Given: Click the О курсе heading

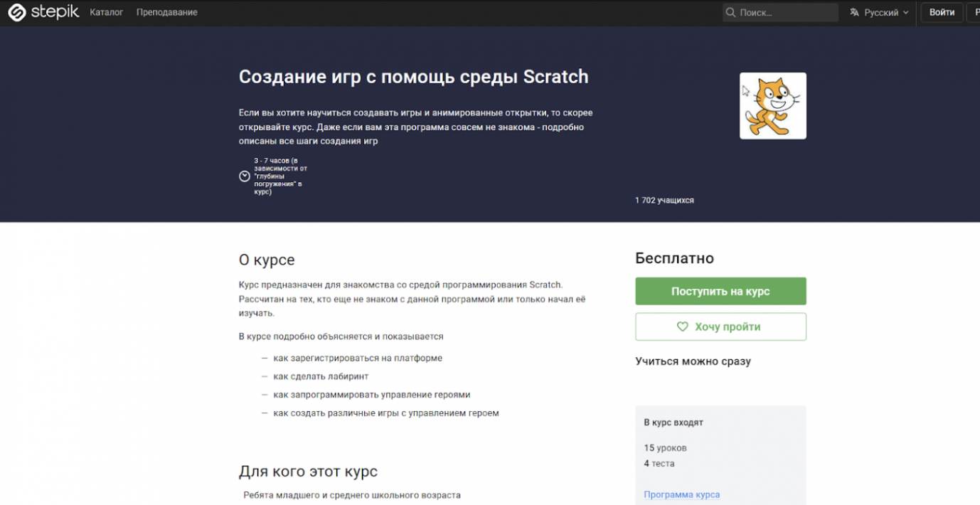Looking at the screenshot, I should pyautogui.click(x=267, y=260).
